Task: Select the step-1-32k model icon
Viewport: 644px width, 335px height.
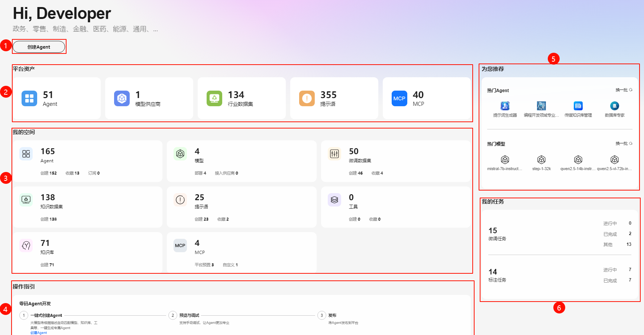Action: tap(541, 160)
